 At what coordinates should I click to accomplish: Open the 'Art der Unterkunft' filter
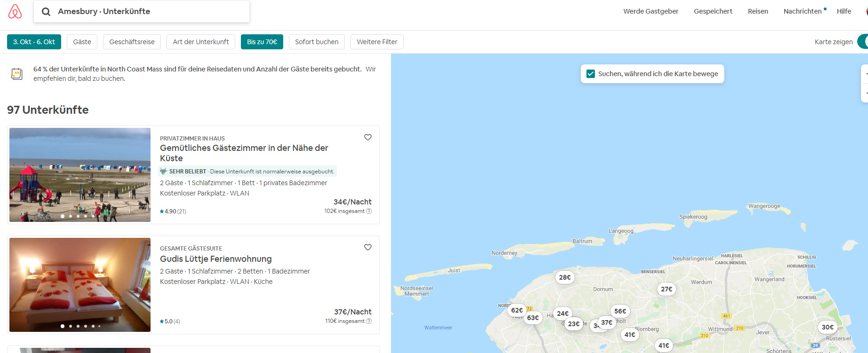pos(201,42)
